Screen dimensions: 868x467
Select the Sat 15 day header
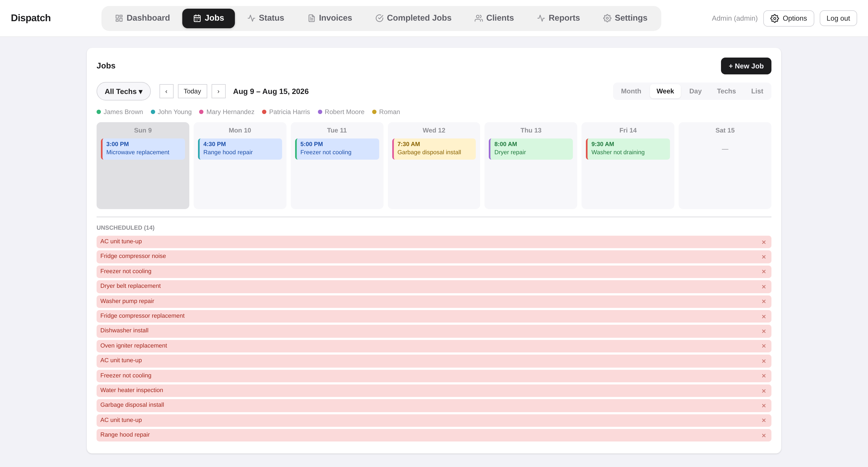[725, 131]
